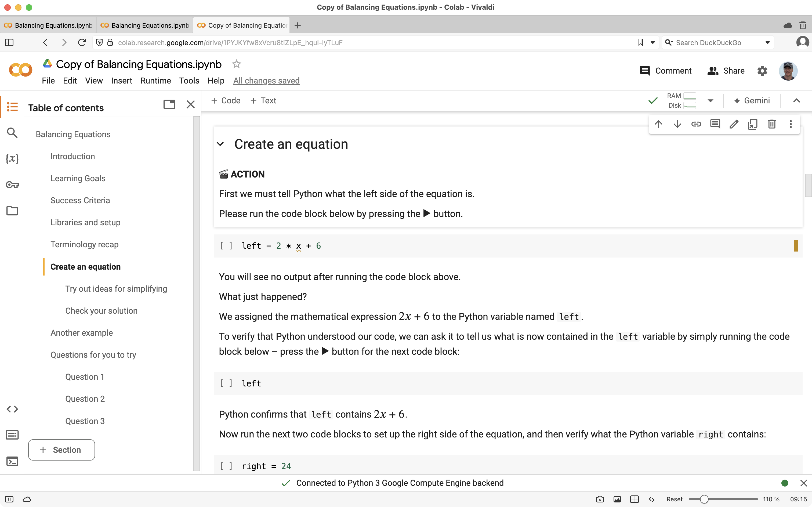The image size is (812, 507).
Task: Run the 'left = 2 * x + 6' cell
Action: click(226, 246)
